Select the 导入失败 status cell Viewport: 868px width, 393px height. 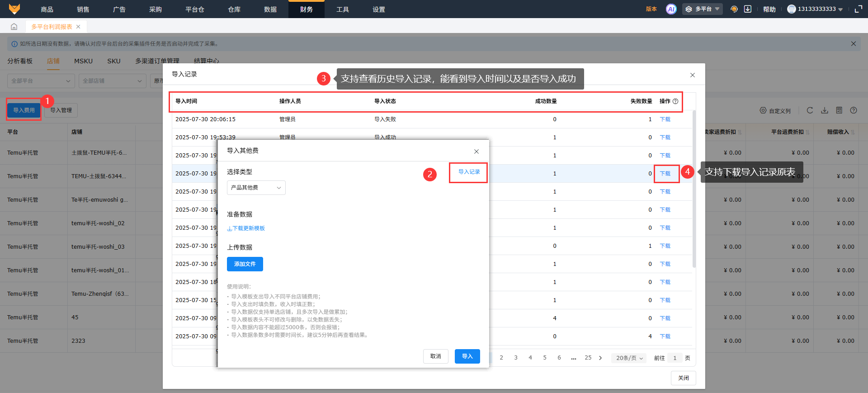(x=385, y=119)
